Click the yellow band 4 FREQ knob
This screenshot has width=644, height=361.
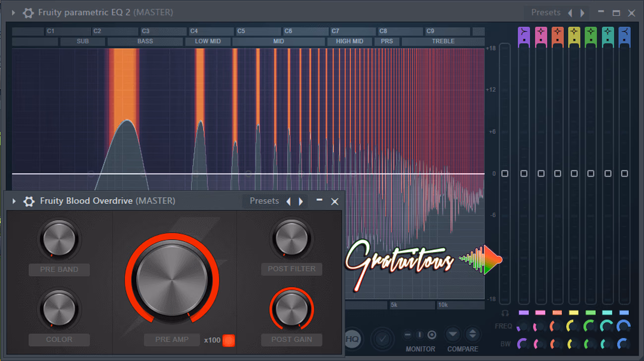point(574,326)
